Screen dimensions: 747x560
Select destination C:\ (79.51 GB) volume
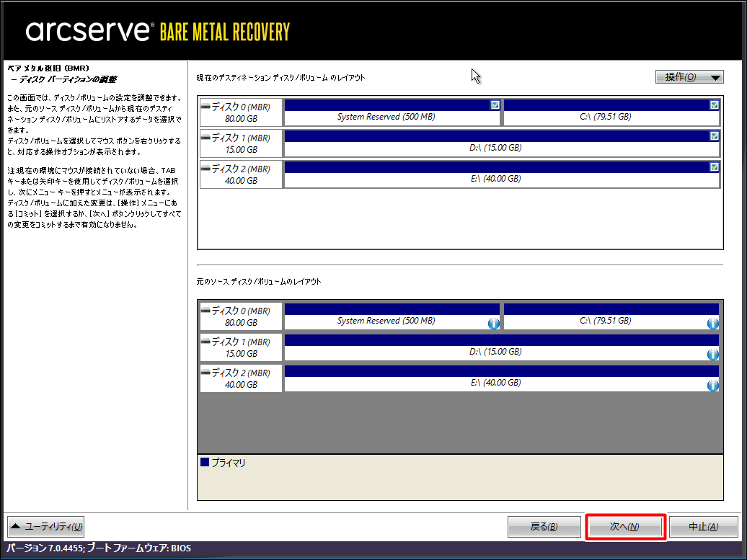(611, 112)
